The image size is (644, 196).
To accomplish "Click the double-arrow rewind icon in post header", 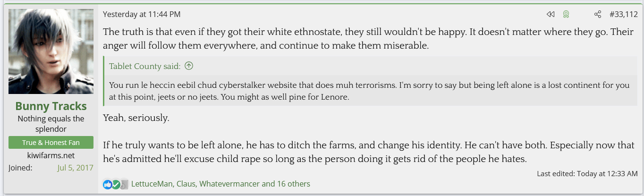I will tap(550, 15).
